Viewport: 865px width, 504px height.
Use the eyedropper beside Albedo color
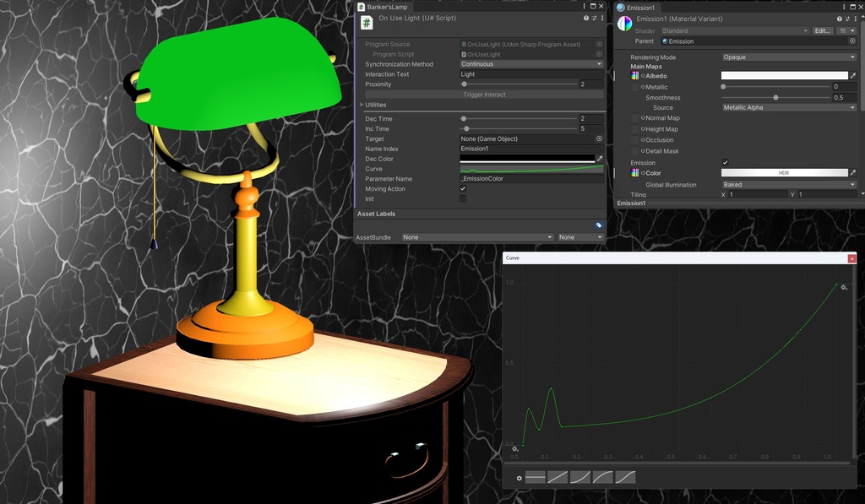tap(853, 75)
